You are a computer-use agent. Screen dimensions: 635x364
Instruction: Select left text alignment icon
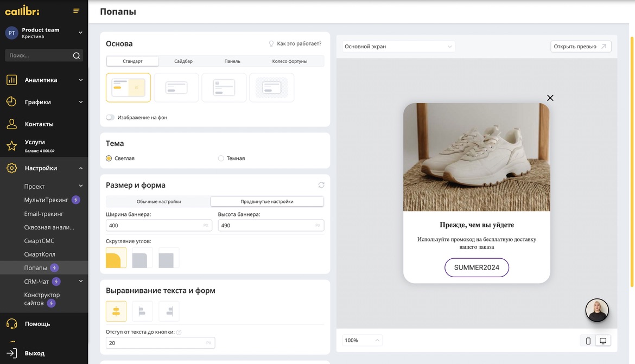point(142,311)
